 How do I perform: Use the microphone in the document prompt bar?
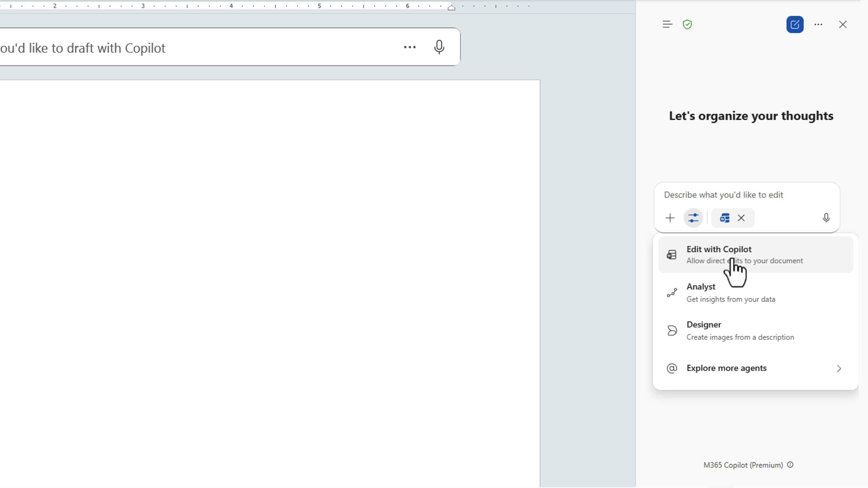pos(439,47)
